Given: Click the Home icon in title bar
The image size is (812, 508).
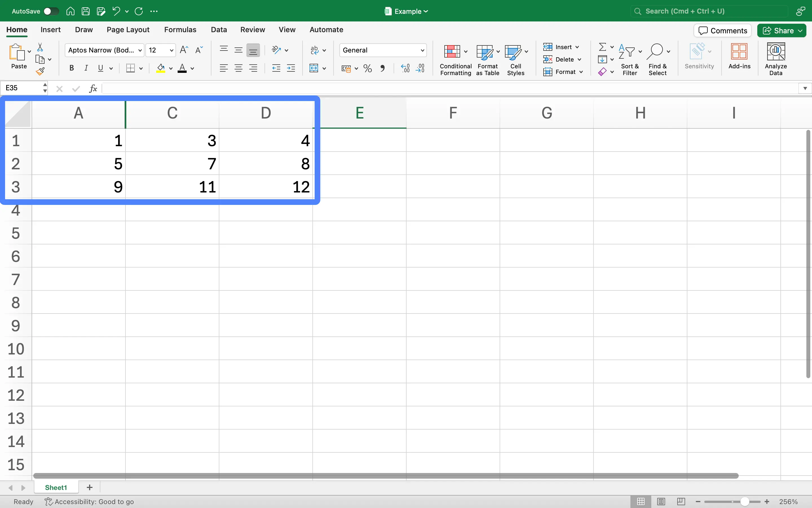Looking at the screenshot, I should click(x=70, y=11).
